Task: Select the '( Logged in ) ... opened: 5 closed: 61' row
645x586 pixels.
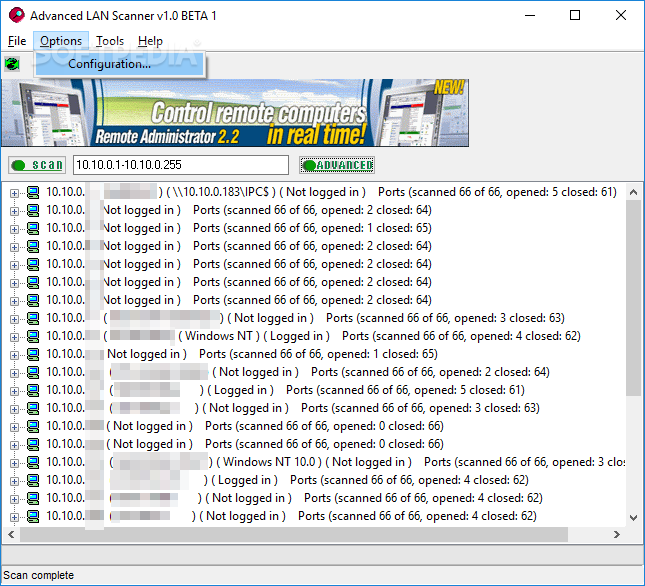Action: click(285, 390)
